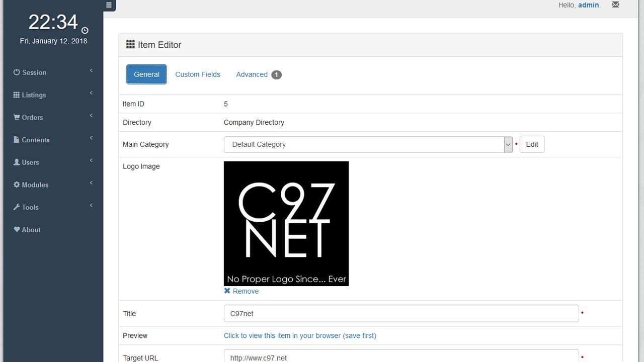Open the Listings sidebar menu

(53, 95)
